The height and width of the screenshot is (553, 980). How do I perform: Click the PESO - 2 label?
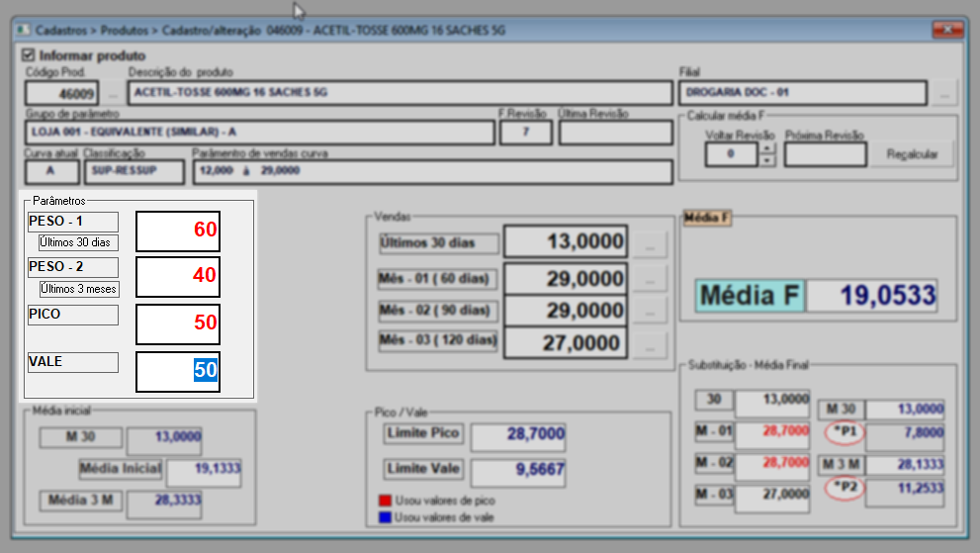tap(73, 267)
